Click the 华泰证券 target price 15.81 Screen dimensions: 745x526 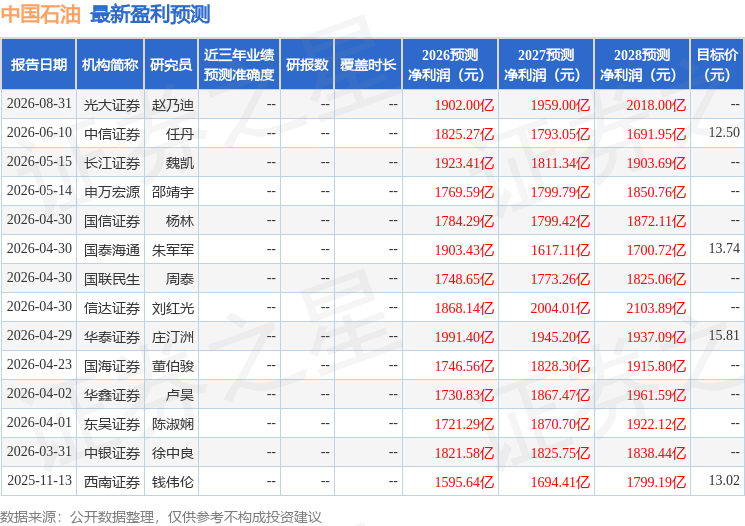point(724,335)
